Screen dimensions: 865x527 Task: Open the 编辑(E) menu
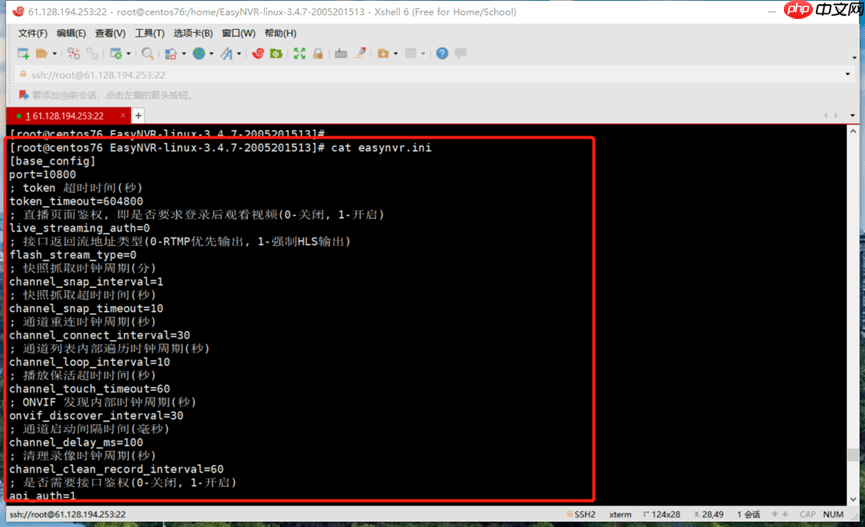71,33
